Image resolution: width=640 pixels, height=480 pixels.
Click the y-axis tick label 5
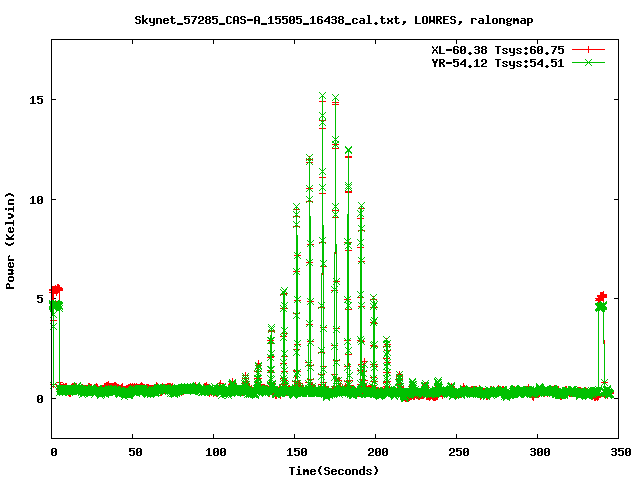(40, 299)
